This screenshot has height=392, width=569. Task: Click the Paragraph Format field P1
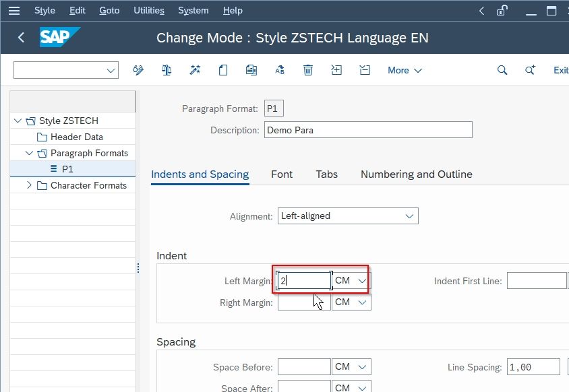pyautogui.click(x=274, y=108)
